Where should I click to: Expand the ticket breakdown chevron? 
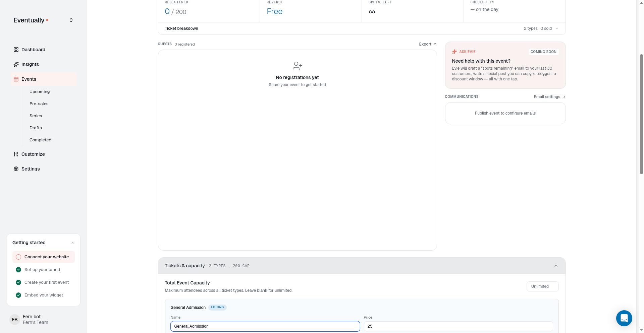[x=557, y=28]
